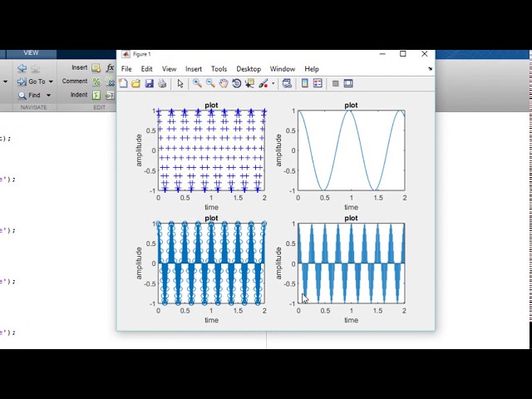This screenshot has height=399, width=532.
Task: Open the View menu in Figure 1
Action: pos(169,69)
